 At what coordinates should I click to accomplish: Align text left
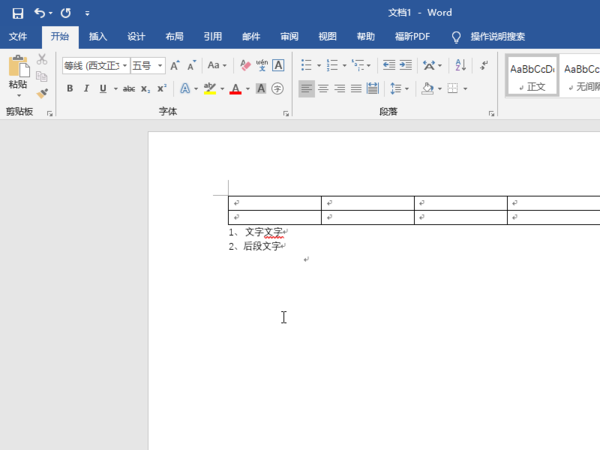307,89
